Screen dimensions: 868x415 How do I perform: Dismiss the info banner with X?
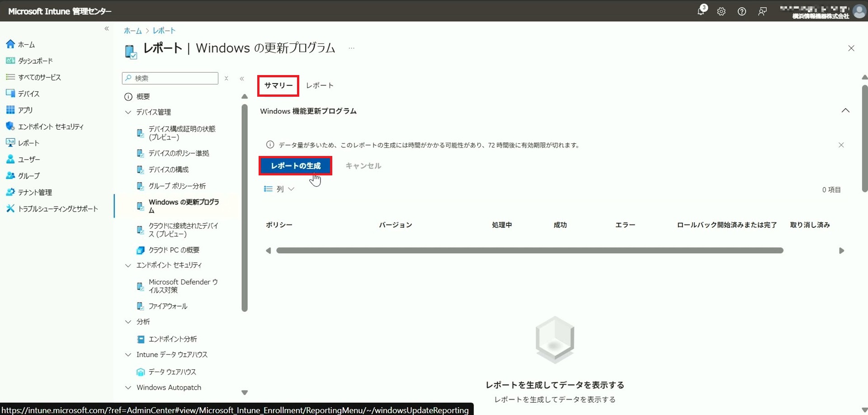coord(841,145)
